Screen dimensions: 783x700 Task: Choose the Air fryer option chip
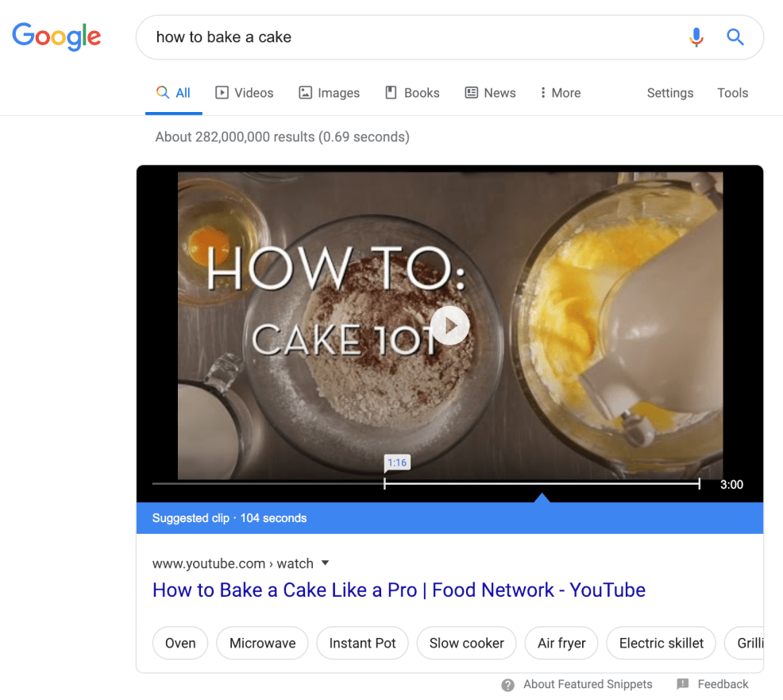pyautogui.click(x=561, y=643)
